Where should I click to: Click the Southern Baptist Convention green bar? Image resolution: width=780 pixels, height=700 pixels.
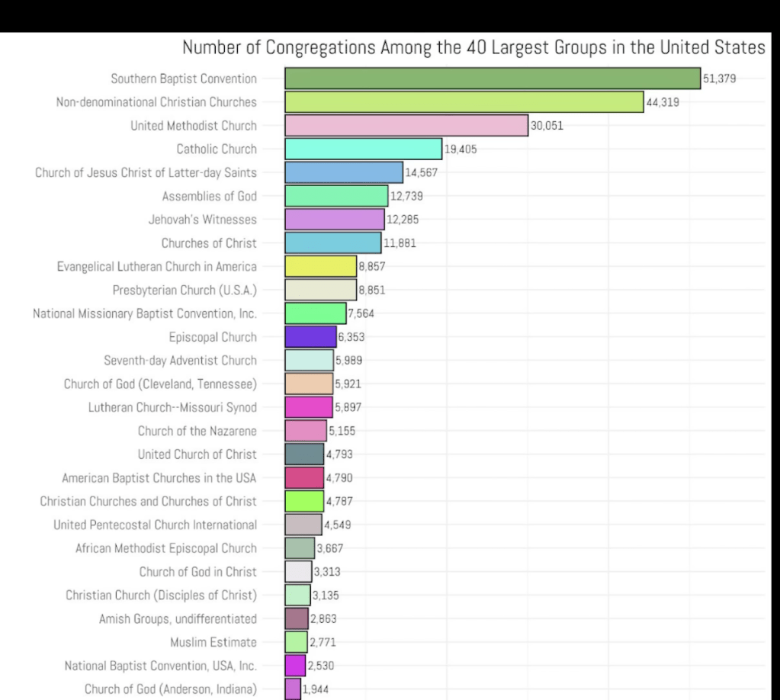click(x=493, y=79)
